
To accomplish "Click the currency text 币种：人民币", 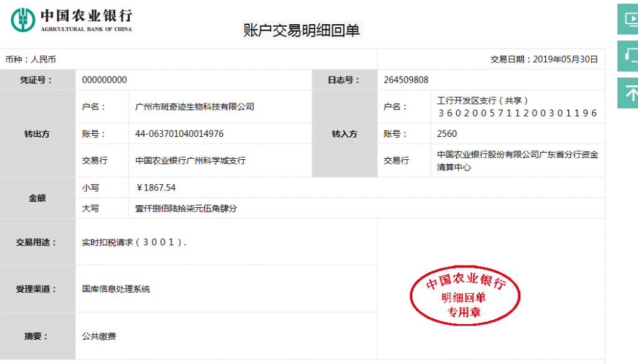I will [31, 59].
